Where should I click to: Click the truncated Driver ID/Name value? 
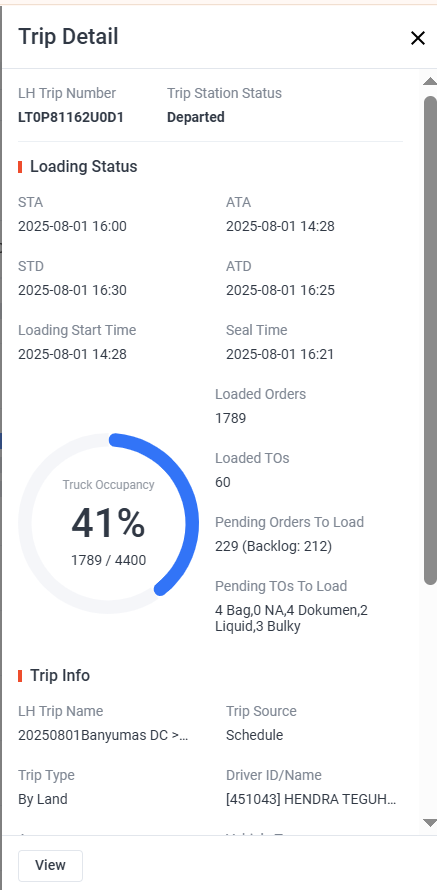[x=311, y=799]
